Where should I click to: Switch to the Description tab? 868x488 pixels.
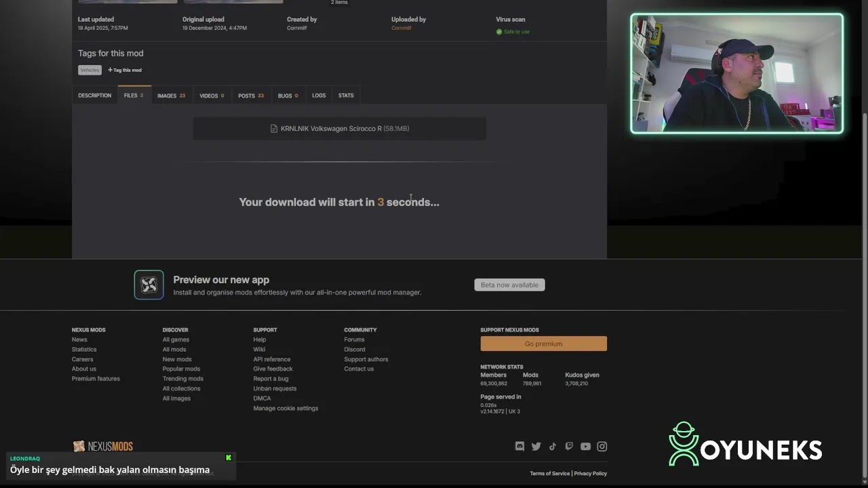click(x=94, y=96)
